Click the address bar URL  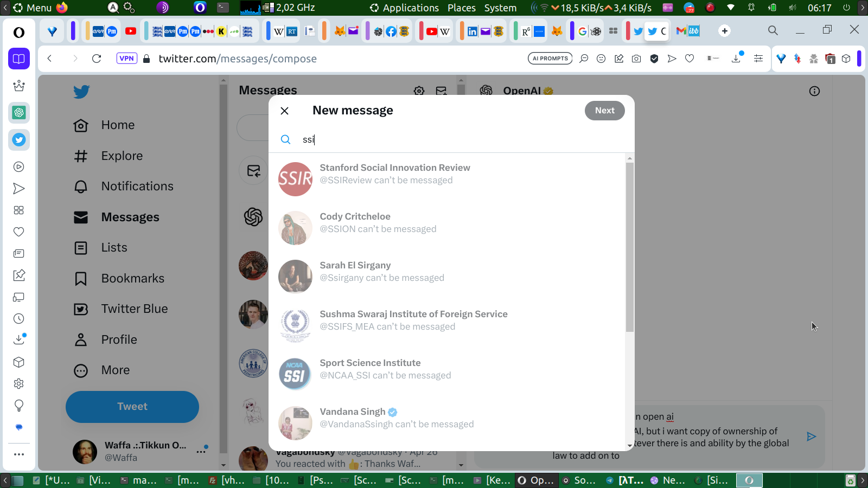[x=238, y=59]
